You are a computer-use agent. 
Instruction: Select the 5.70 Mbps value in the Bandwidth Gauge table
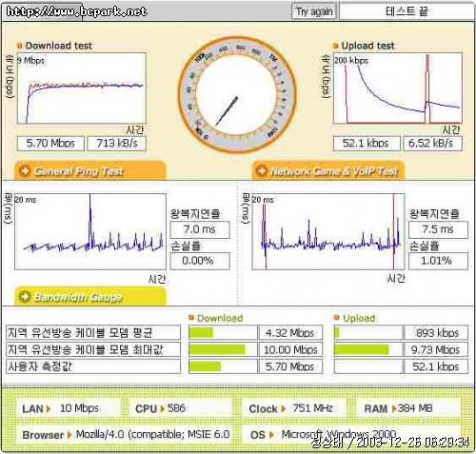click(x=290, y=366)
